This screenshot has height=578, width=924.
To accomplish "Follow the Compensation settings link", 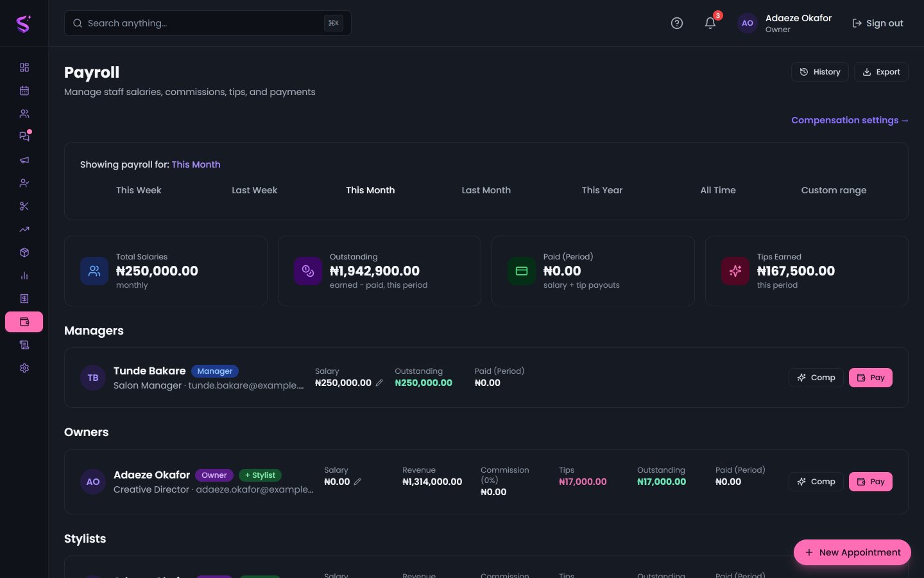I will click(x=850, y=120).
